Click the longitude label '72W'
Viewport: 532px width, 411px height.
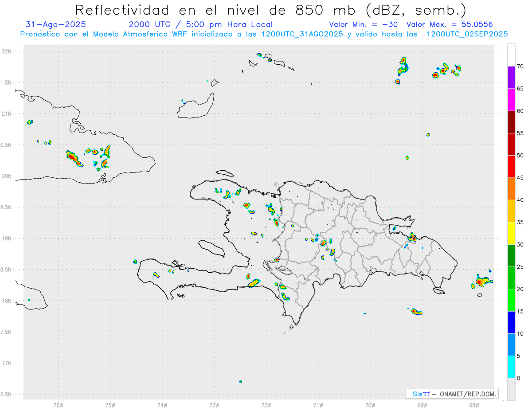tap(266, 405)
